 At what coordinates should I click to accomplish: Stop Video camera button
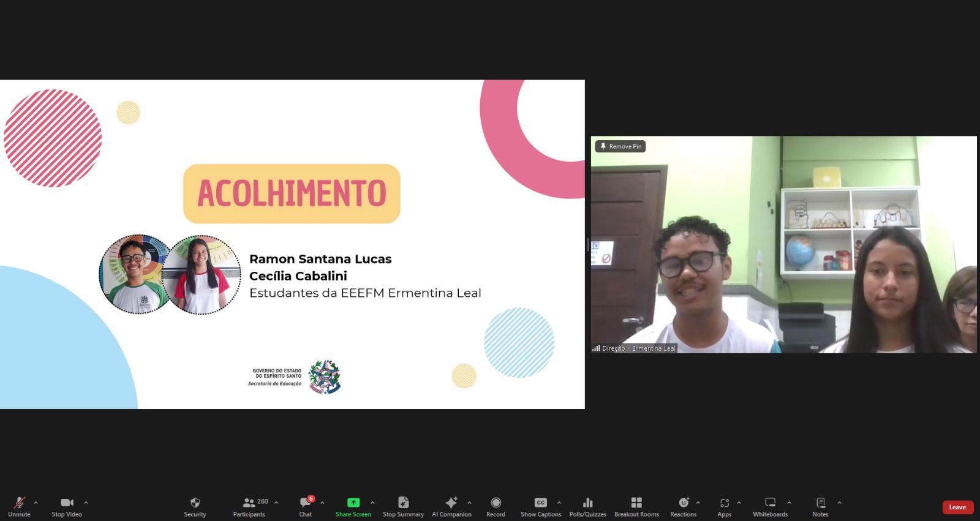pos(67,507)
